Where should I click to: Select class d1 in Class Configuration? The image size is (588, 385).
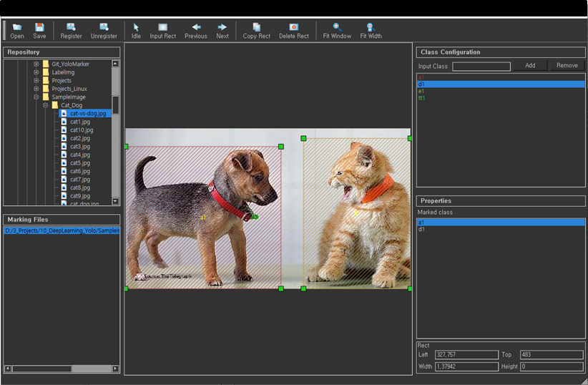501,84
